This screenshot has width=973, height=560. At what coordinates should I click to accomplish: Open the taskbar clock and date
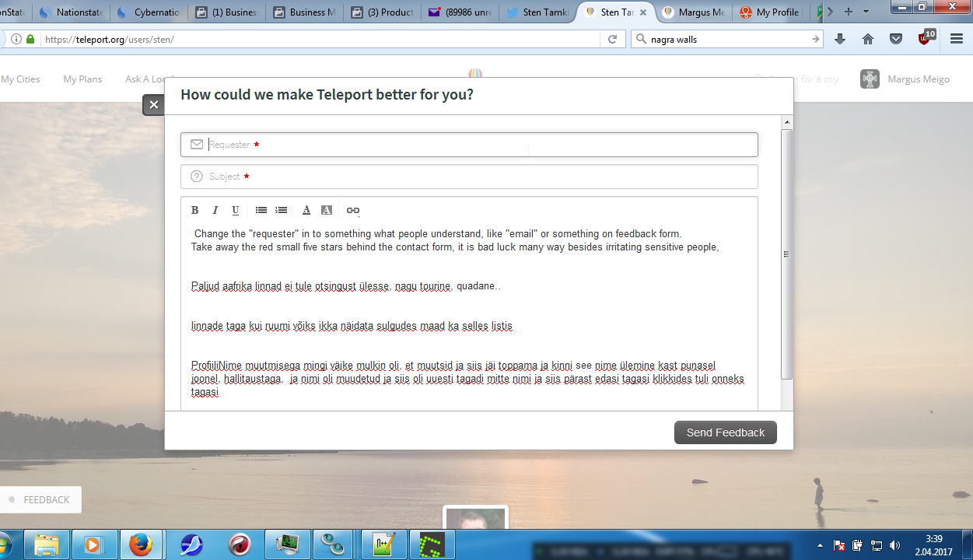935,545
